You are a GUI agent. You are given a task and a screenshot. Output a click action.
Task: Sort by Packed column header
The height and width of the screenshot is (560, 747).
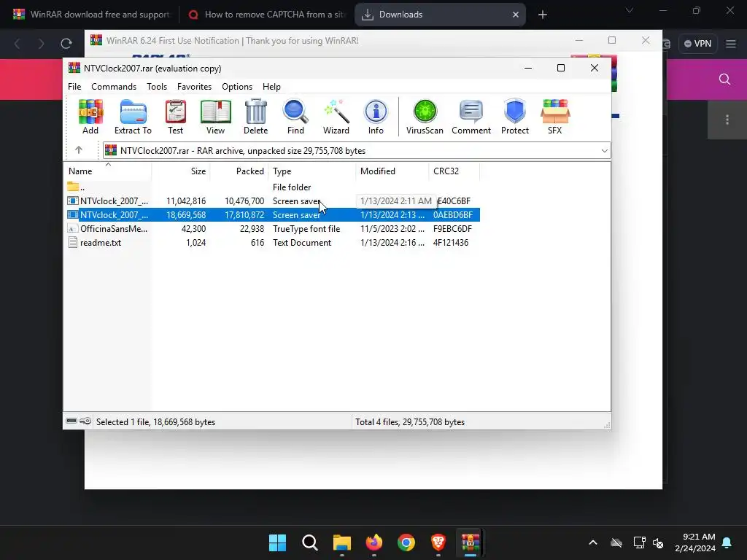click(x=239, y=171)
